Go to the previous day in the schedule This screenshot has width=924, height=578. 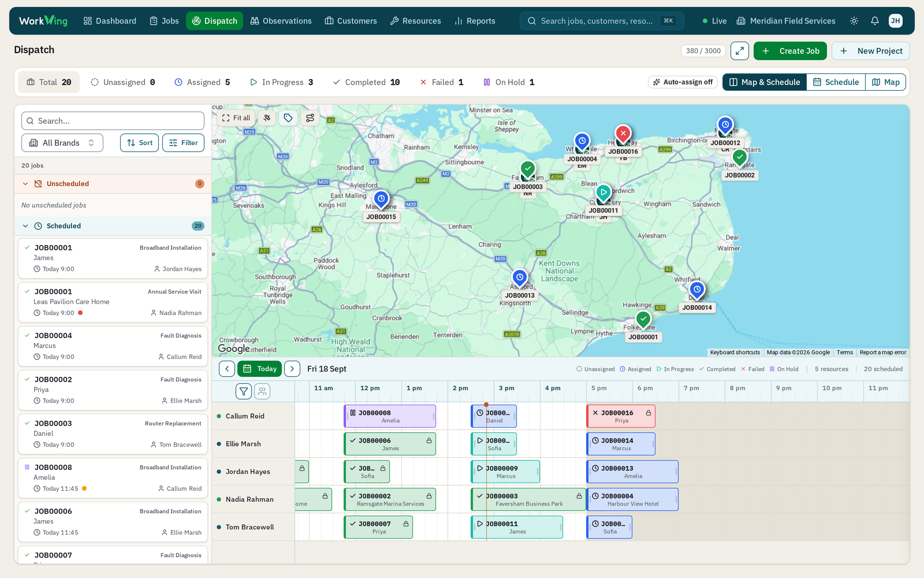coord(227,369)
